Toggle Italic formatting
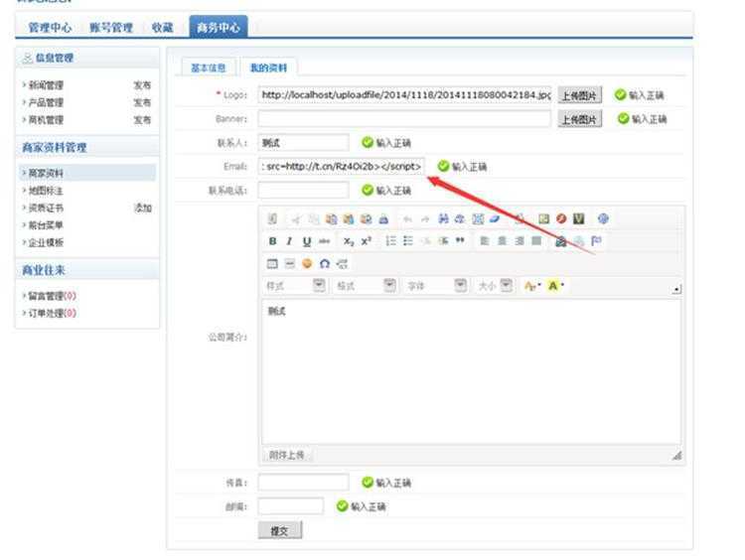Screen dimensions: 745x560 tap(289, 241)
